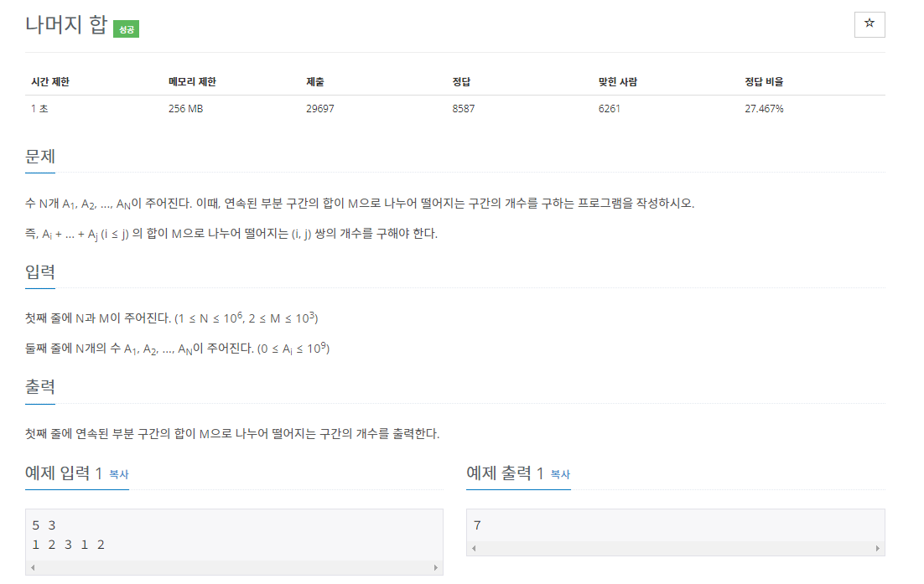Click the star favorite icon
Screen dimensions: 924x584
(x=869, y=24)
